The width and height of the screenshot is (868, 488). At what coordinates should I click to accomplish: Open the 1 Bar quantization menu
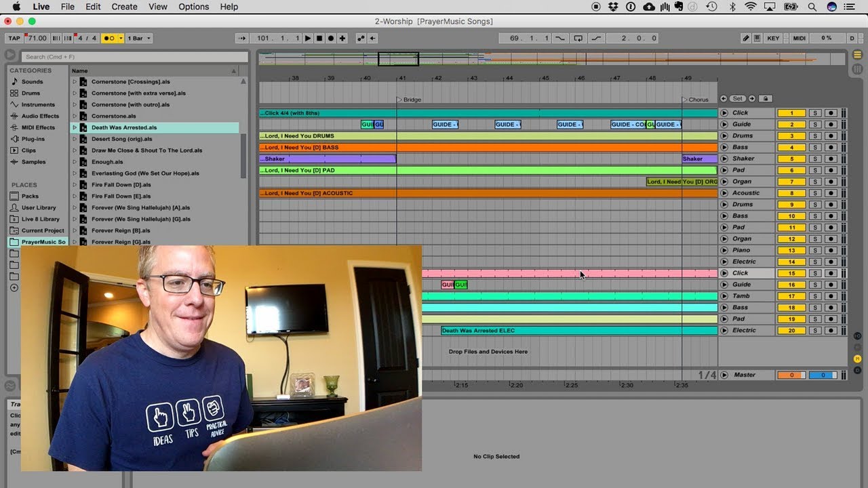(x=139, y=39)
